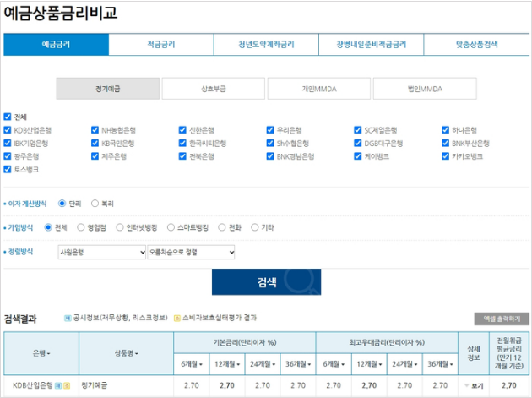Sort by 최고우대금리 24개월 column
532x398 pixels.
click(x=404, y=364)
